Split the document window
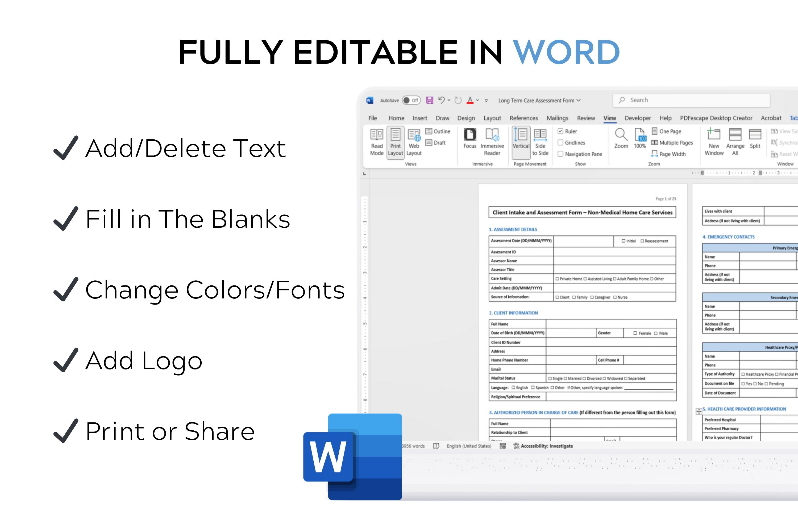The width and height of the screenshot is (798, 532). pyautogui.click(x=755, y=138)
